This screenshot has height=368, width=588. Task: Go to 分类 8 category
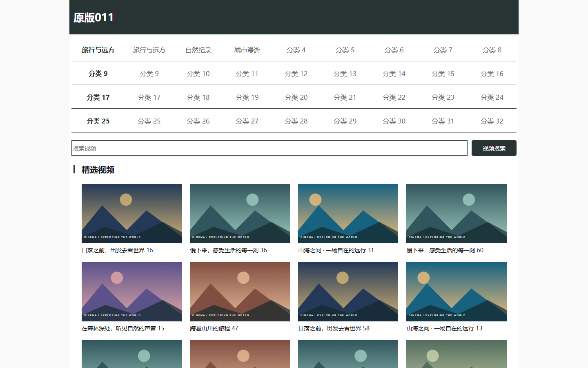(x=492, y=50)
